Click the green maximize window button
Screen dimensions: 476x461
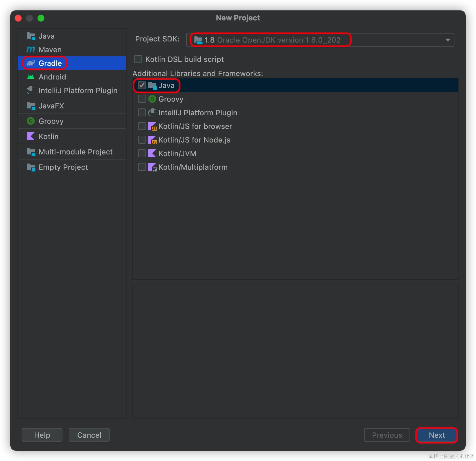point(41,18)
